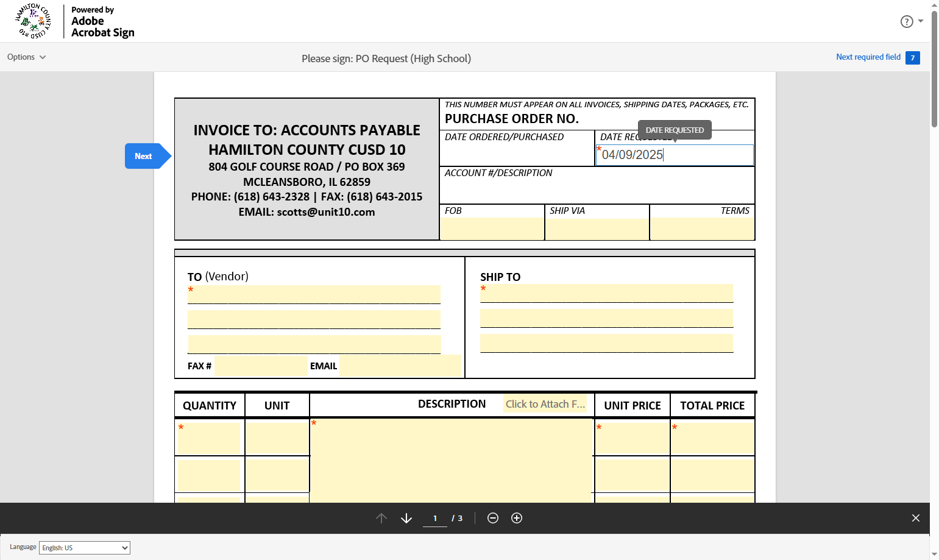Click the third TO (Vendor) line field
Viewport: 939px width, 560px height.
click(x=314, y=344)
